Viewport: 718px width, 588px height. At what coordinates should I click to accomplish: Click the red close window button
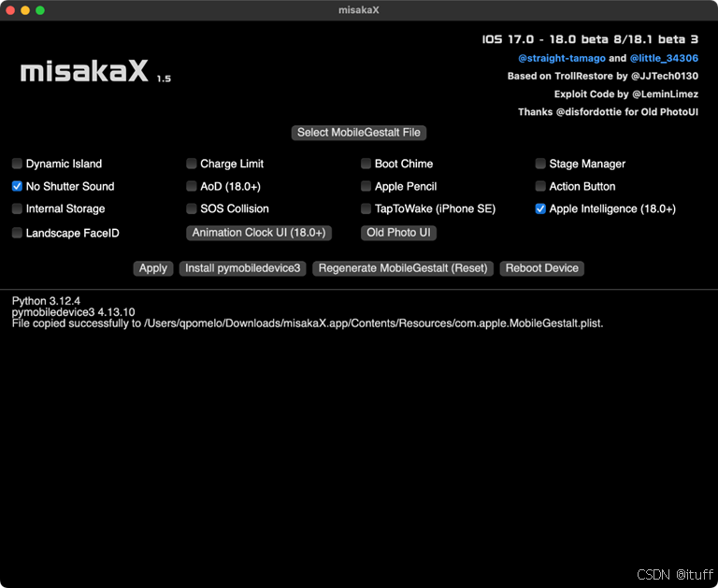pyautogui.click(x=10, y=10)
